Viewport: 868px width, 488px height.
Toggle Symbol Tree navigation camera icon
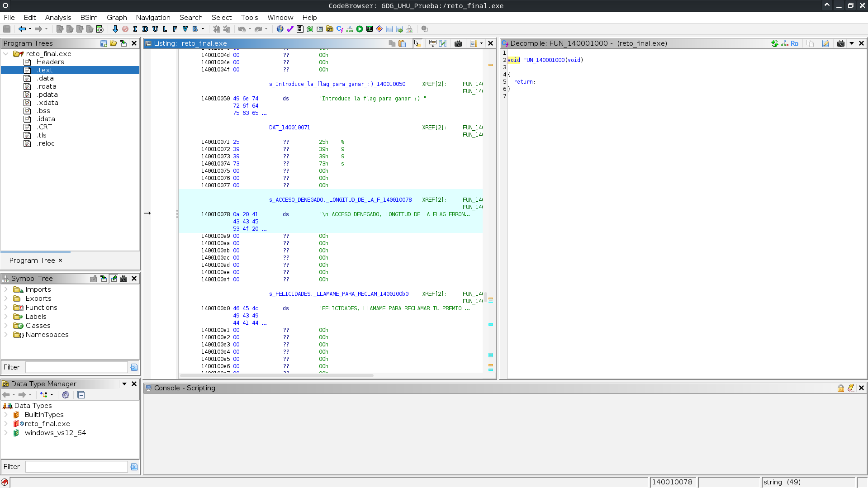tap(123, 279)
